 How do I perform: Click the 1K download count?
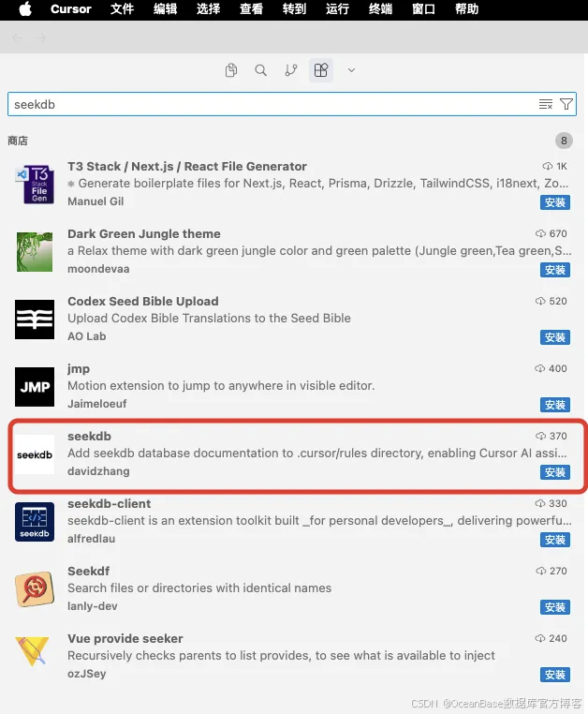pyautogui.click(x=555, y=166)
